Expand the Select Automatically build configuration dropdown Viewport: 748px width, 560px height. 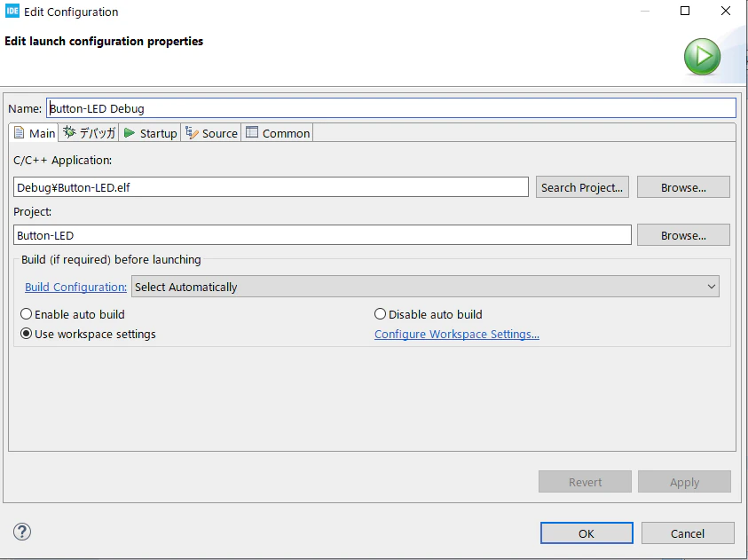pyautogui.click(x=425, y=287)
